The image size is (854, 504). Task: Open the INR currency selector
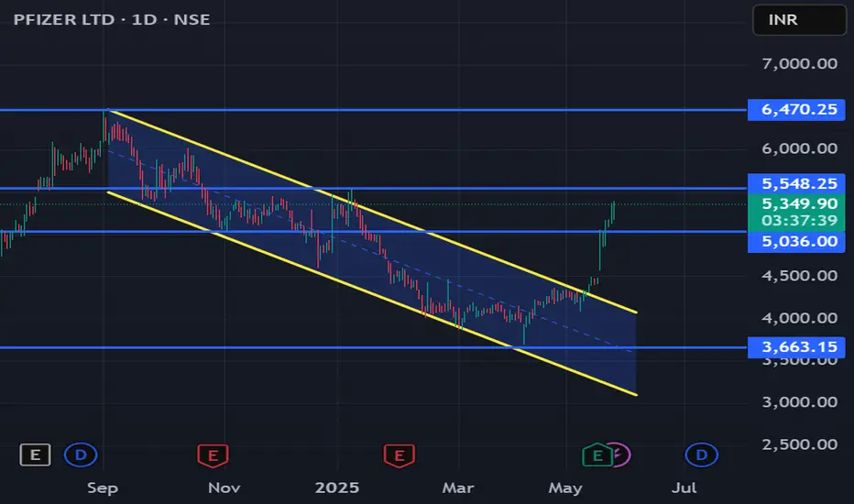(x=799, y=20)
